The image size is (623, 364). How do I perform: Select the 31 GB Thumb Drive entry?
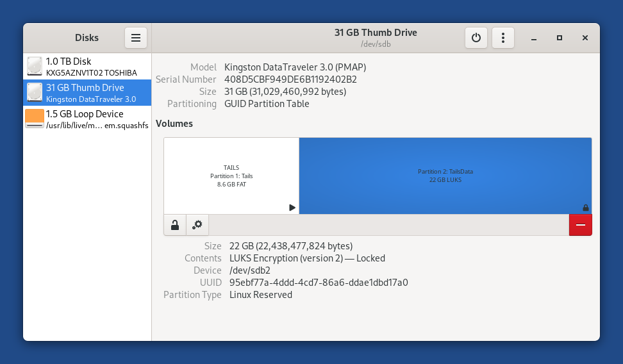point(88,93)
